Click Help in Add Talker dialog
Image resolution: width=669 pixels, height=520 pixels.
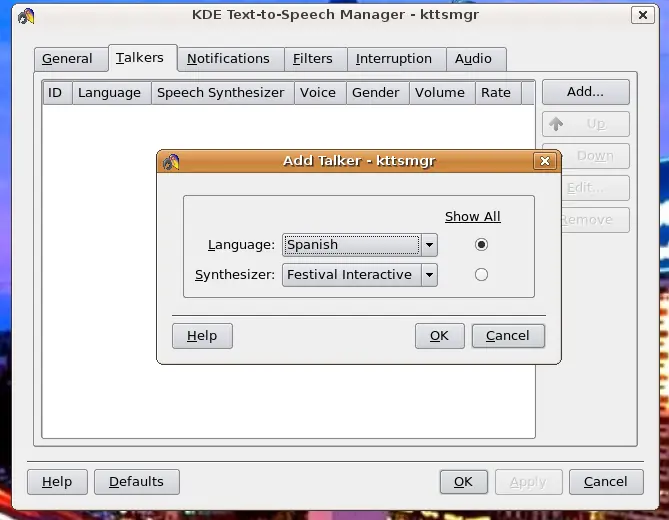tap(202, 336)
